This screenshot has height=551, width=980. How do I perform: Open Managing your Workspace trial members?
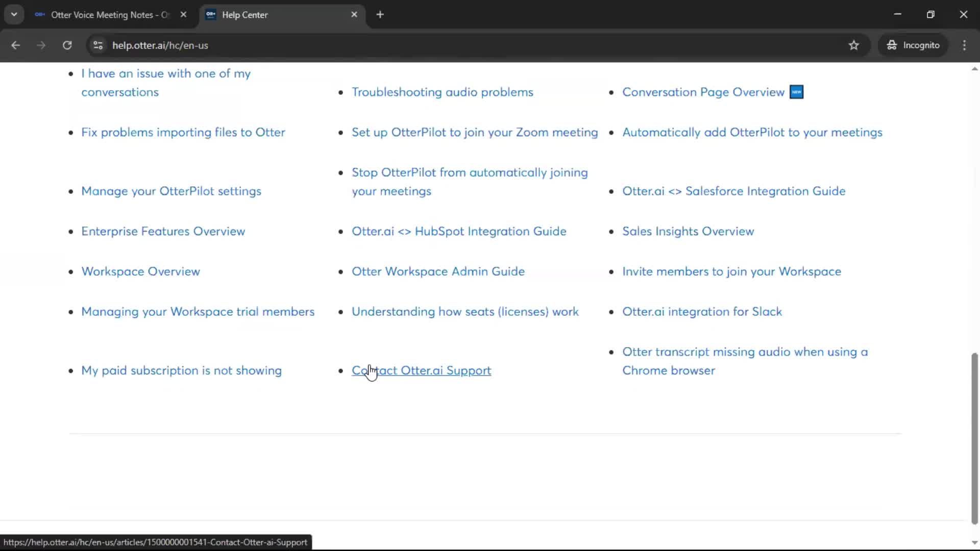[198, 312]
